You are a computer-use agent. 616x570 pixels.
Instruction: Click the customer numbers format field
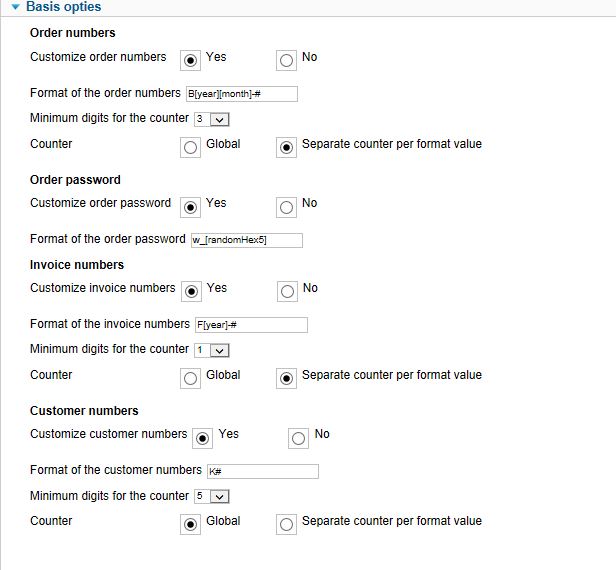click(x=262, y=471)
